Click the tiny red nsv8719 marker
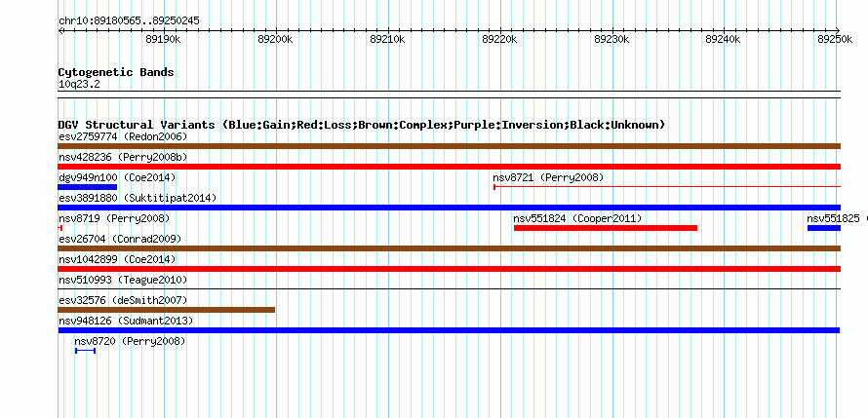The image size is (868, 418). point(60,228)
